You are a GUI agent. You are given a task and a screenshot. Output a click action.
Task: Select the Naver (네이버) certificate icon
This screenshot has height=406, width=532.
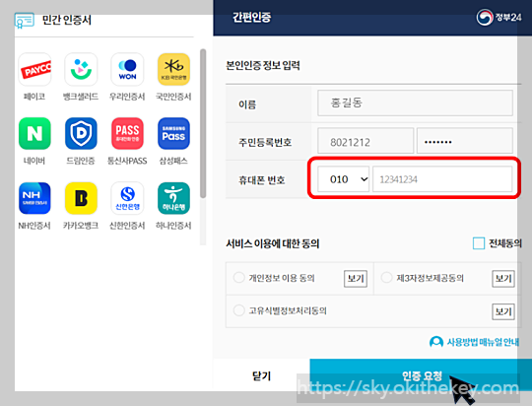coord(34,133)
